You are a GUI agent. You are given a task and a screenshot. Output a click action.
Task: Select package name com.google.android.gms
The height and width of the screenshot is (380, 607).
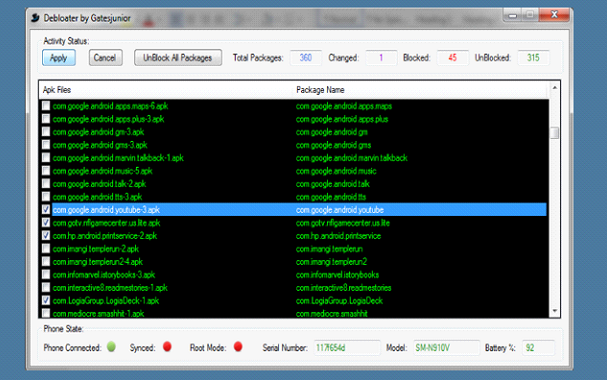tap(333, 145)
